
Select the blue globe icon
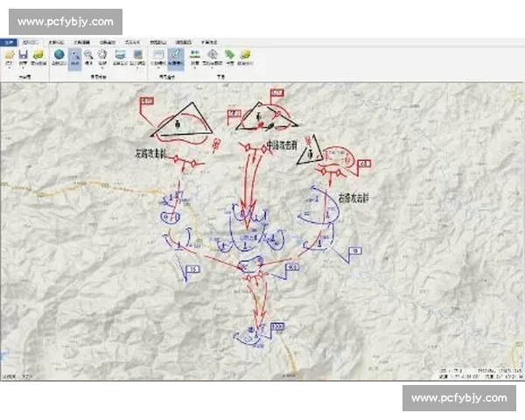tap(59, 55)
